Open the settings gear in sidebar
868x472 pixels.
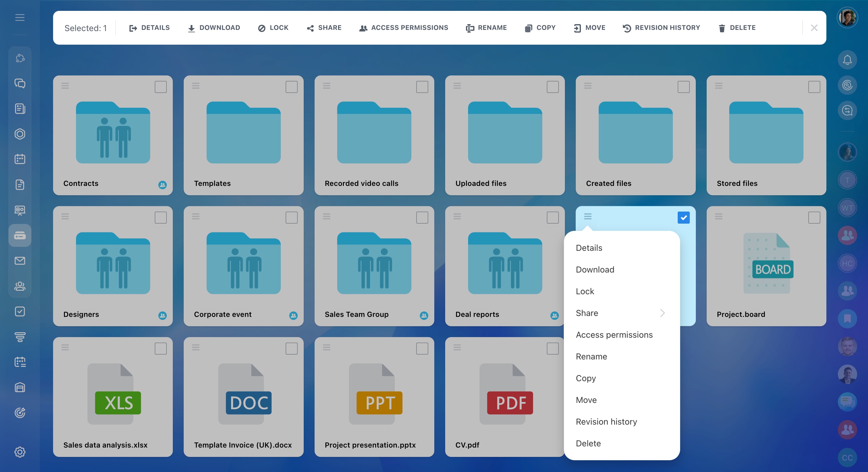click(20, 452)
